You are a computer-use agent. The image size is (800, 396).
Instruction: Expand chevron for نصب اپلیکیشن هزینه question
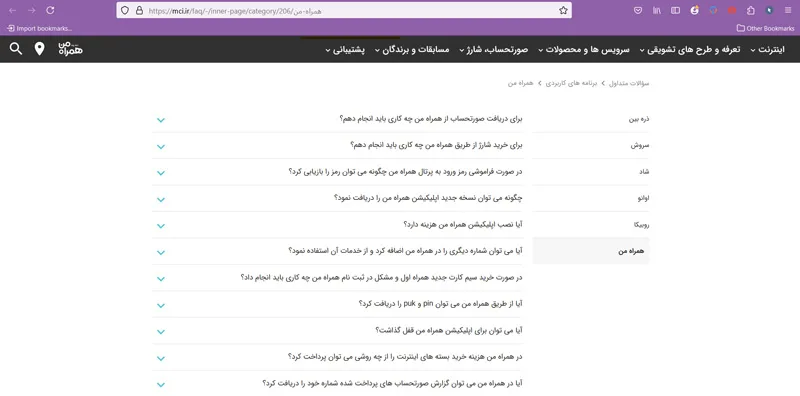click(161, 226)
